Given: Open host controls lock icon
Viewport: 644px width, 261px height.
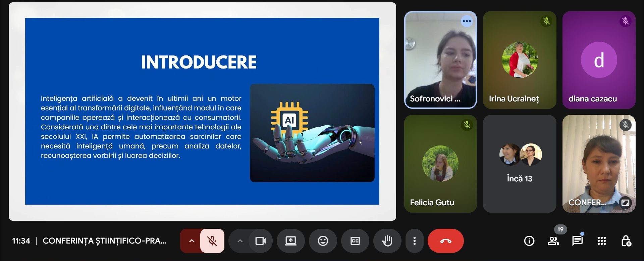Looking at the screenshot, I should [626, 241].
